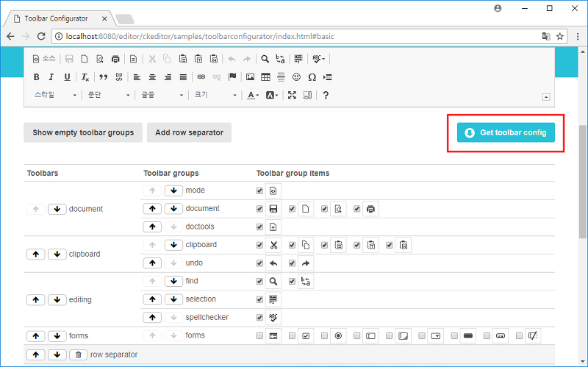The width and height of the screenshot is (588, 367).
Task: Uncheck the selection group item checkbox
Action: [259, 299]
